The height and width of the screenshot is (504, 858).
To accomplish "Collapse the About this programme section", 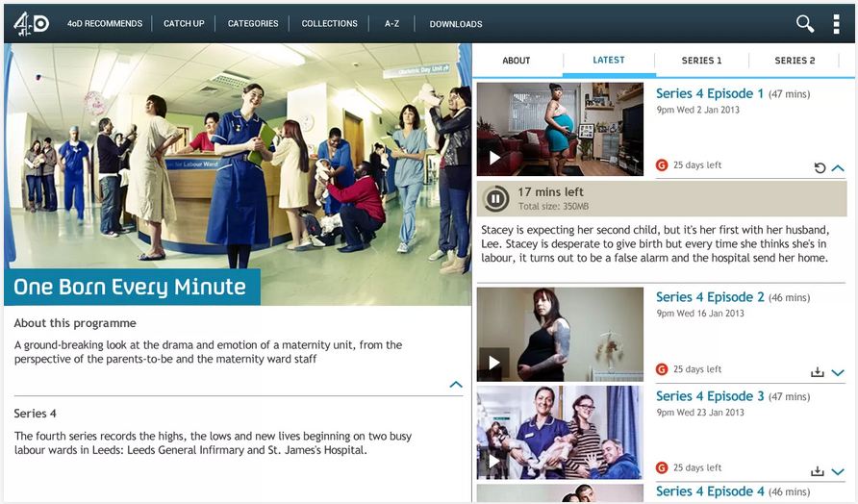I will 456,385.
